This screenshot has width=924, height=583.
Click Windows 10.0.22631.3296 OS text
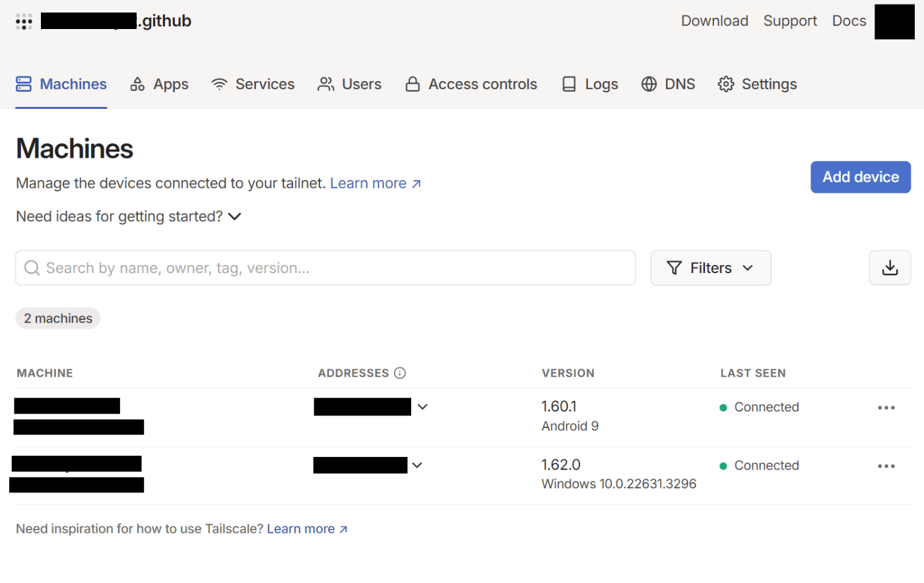pos(619,484)
